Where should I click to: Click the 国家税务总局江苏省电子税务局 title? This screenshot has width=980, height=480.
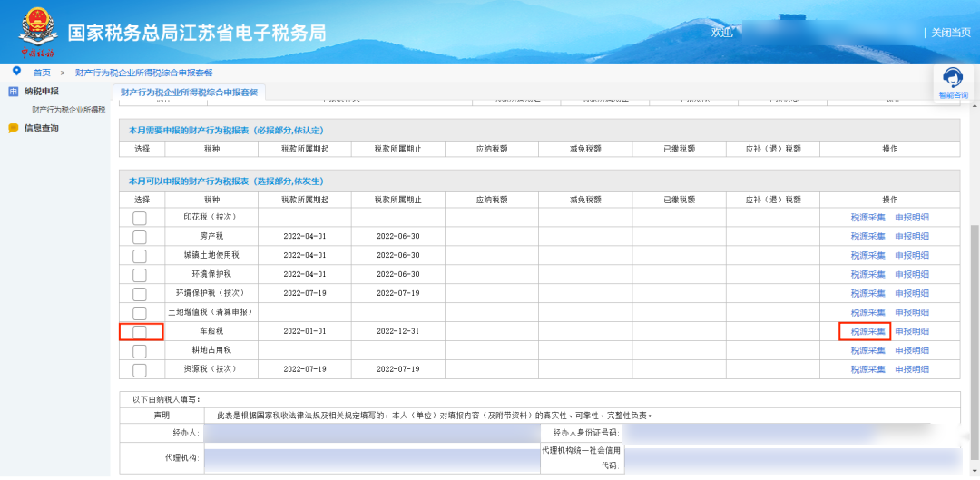click(x=196, y=33)
